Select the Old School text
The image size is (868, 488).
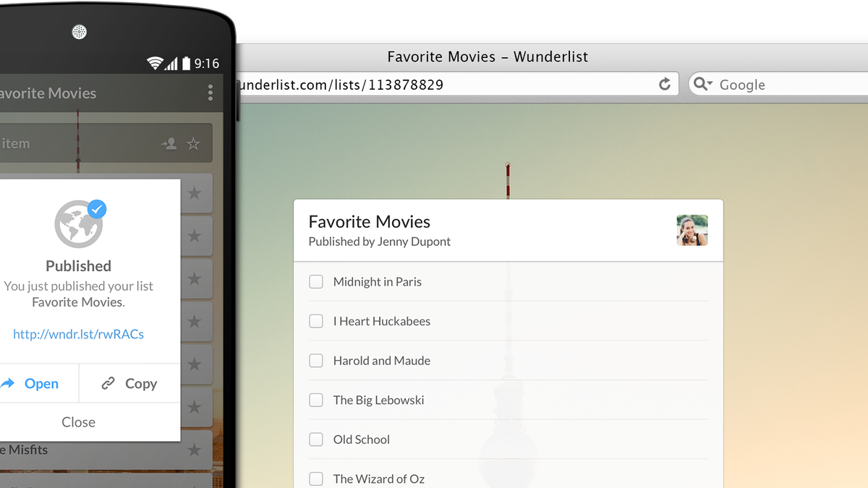tap(362, 440)
